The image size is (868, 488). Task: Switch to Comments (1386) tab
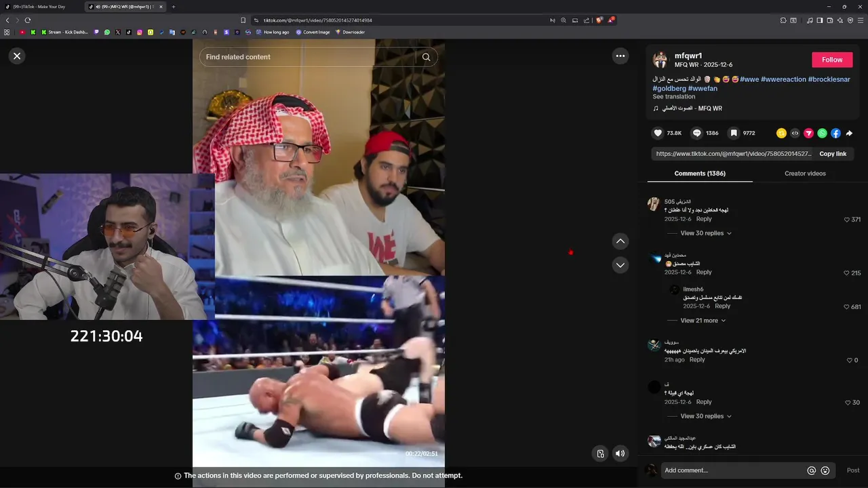pyautogui.click(x=700, y=174)
